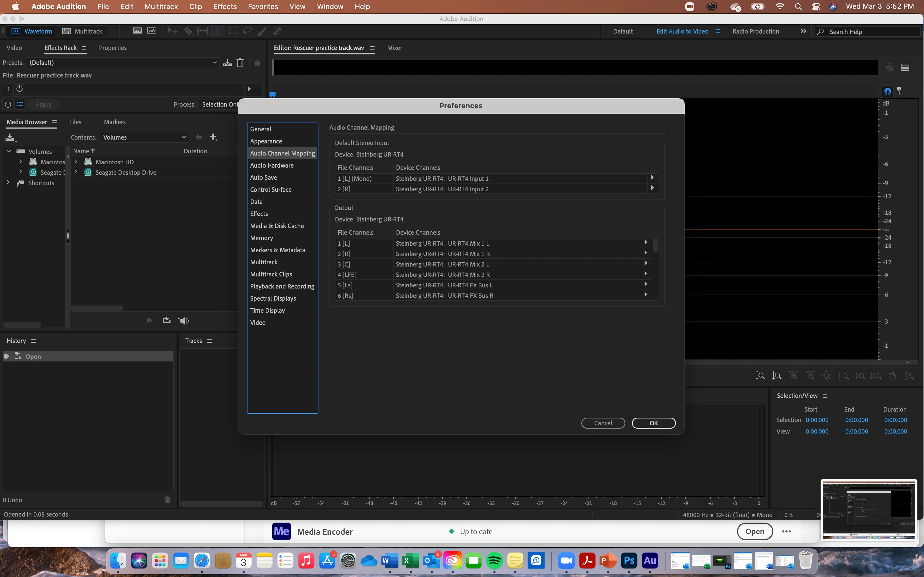The image size is (924, 577).
Task: Click OK in Preferences dialog
Action: [x=653, y=423]
